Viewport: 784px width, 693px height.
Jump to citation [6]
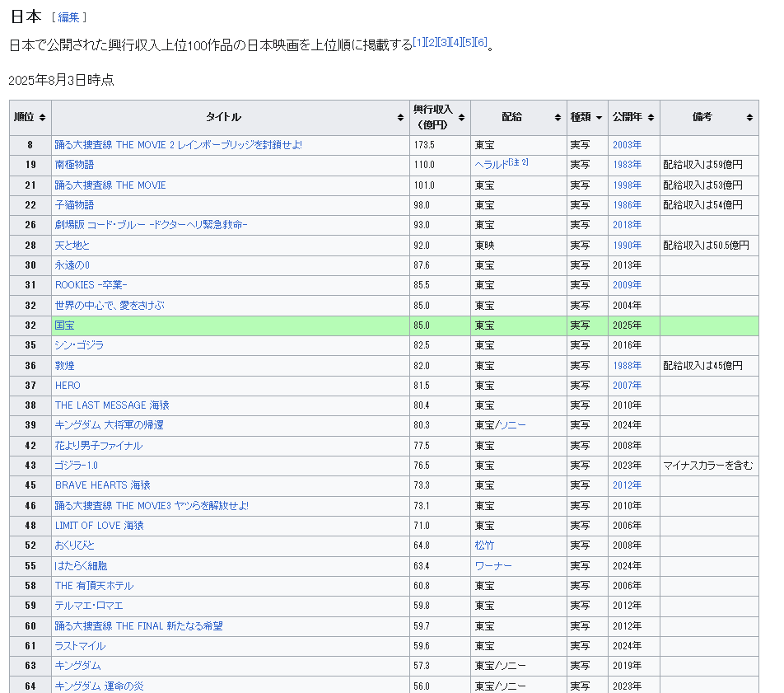[x=482, y=43]
